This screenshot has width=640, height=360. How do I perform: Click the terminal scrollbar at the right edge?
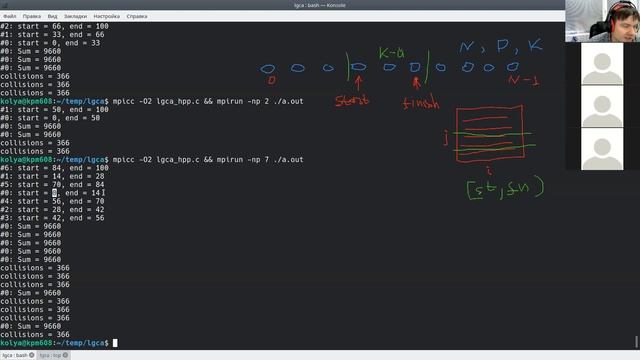tap(636, 341)
